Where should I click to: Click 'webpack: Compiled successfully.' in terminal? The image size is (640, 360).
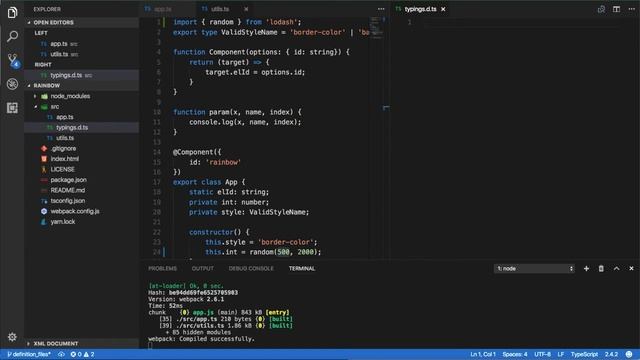(x=201, y=339)
